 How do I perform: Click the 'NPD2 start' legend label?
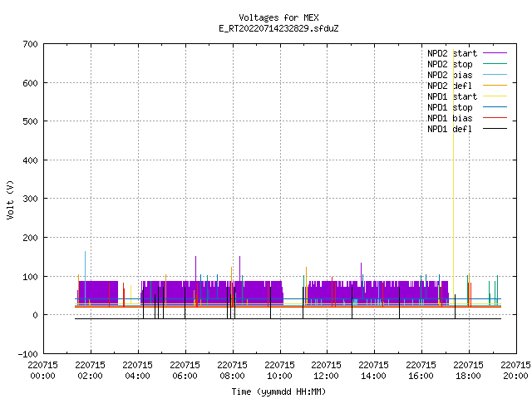pyautogui.click(x=452, y=53)
